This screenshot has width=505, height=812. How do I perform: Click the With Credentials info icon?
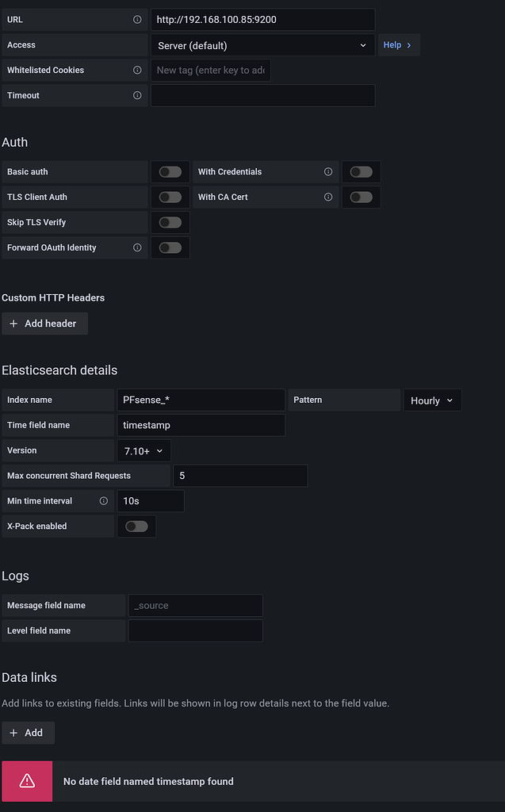click(x=328, y=170)
